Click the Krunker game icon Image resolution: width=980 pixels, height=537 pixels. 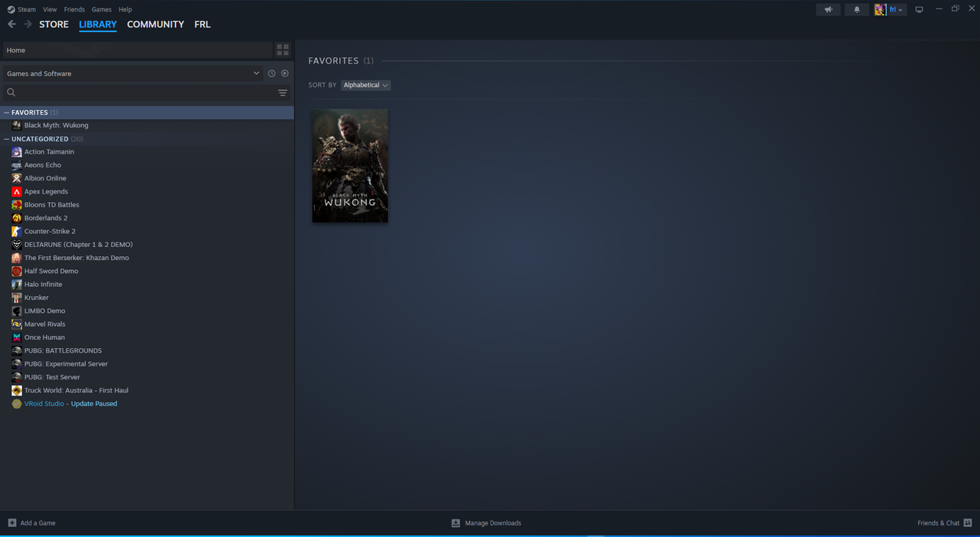click(17, 298)
